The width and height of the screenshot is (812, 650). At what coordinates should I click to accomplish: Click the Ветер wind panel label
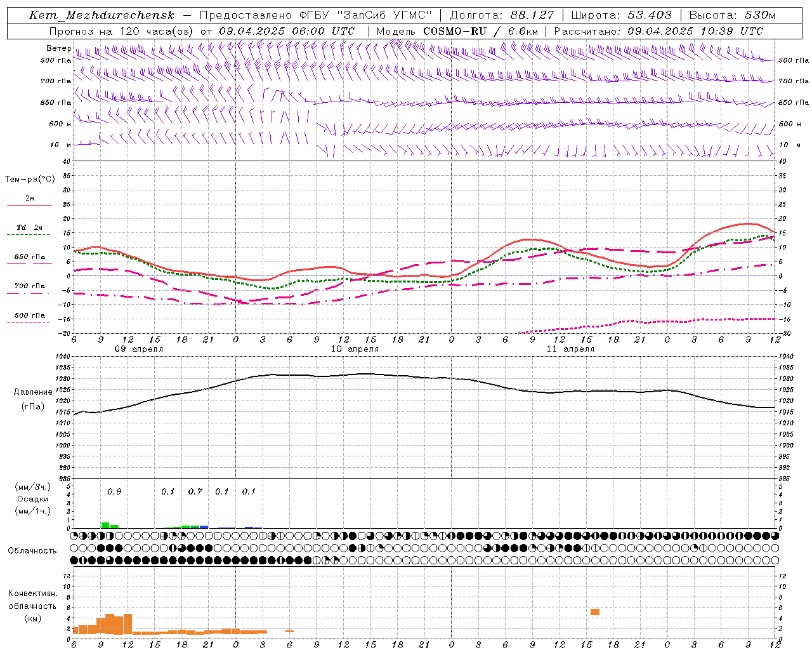[x=58, y=48]
